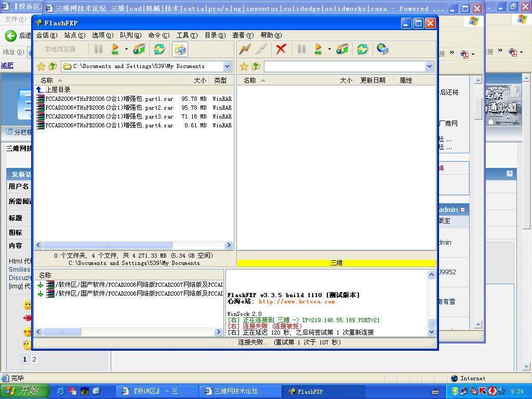This screenshot has height=399, width=532.
Task: Open dropdown arrow beside remote transfer icon
Action: click(329, 49)
